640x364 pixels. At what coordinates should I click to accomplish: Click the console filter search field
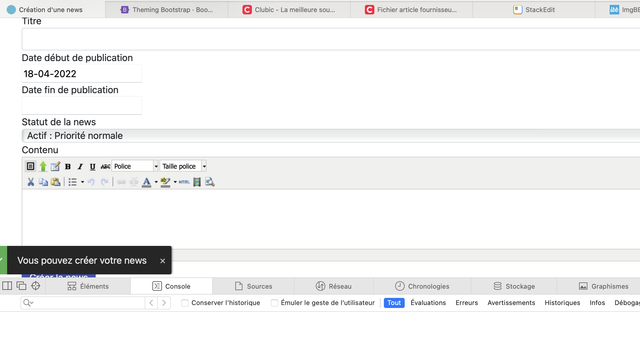coord(83,303)
